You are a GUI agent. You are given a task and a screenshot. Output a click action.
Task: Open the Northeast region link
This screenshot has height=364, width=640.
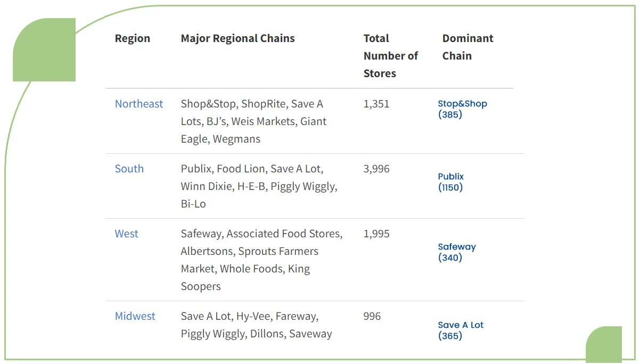coord(139,104)
